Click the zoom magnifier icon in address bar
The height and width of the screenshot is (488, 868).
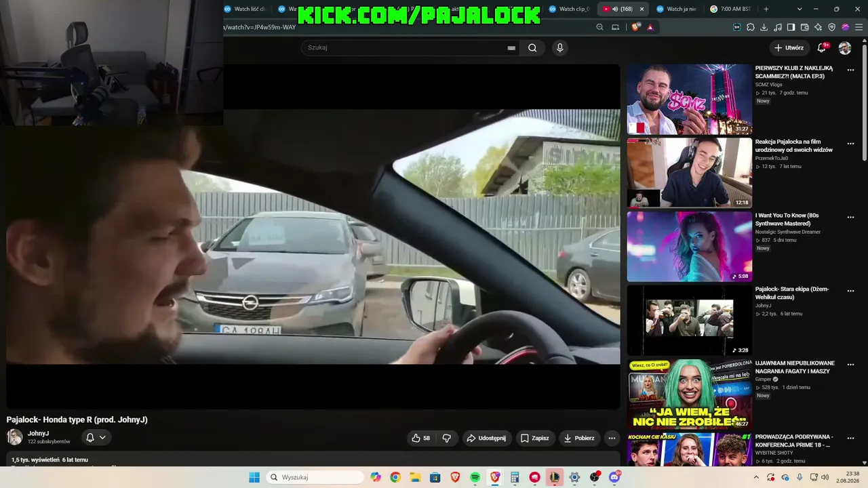(x=599, y=27)
